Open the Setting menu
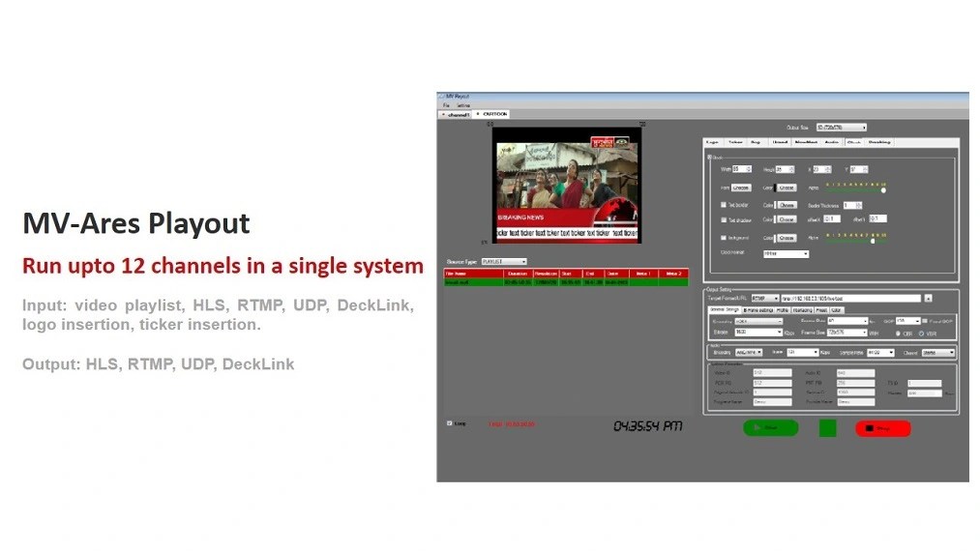The image size is (980, 551). 463,105
